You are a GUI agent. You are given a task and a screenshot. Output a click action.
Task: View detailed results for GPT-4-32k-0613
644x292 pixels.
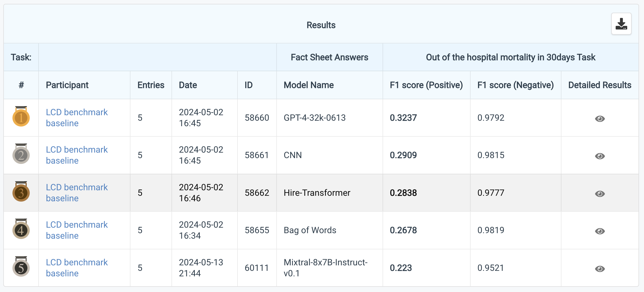point(600,119)
